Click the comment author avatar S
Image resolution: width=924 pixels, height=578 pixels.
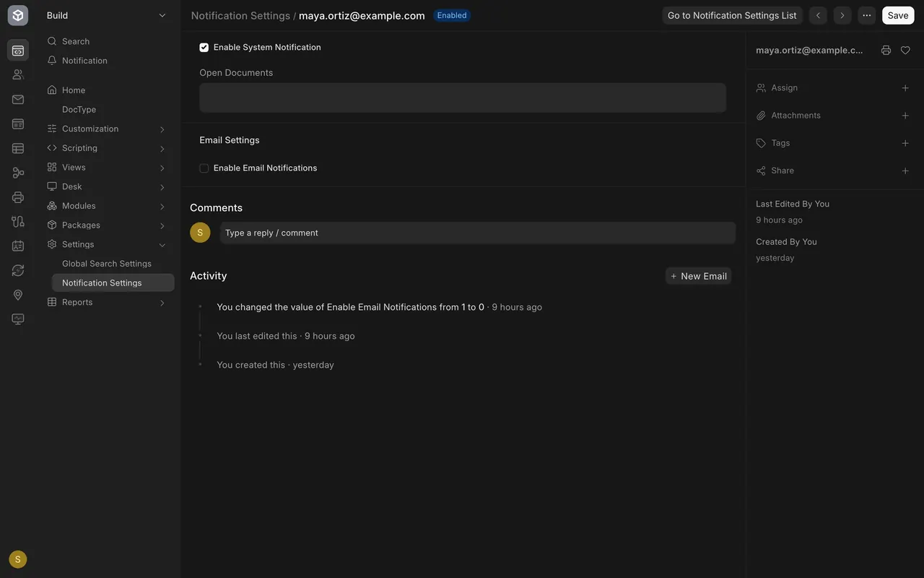point(200,233)
